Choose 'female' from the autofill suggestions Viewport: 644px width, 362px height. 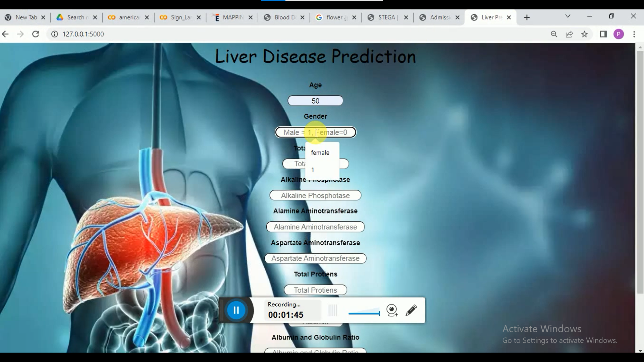tap(322, 153)
